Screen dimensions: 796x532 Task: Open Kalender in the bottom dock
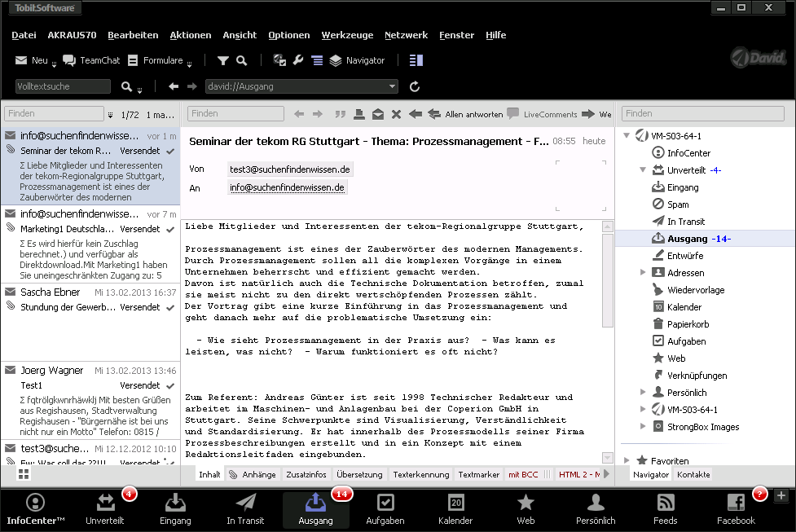[455, 508]
